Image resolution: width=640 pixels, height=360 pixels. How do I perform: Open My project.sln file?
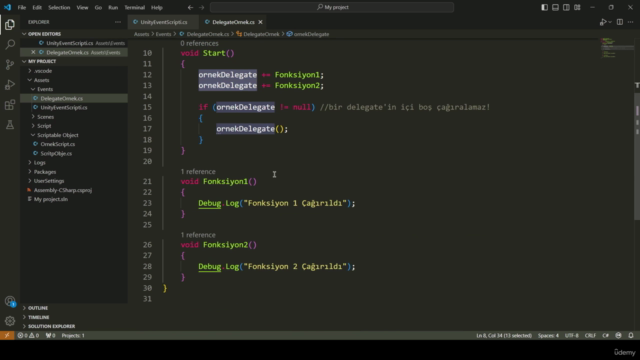[x=51, y=199]
